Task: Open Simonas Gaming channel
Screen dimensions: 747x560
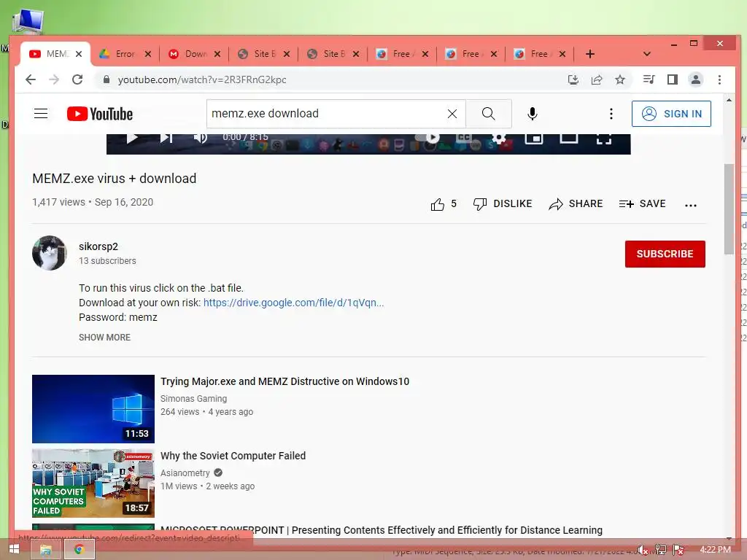Action: pos(193,399)
